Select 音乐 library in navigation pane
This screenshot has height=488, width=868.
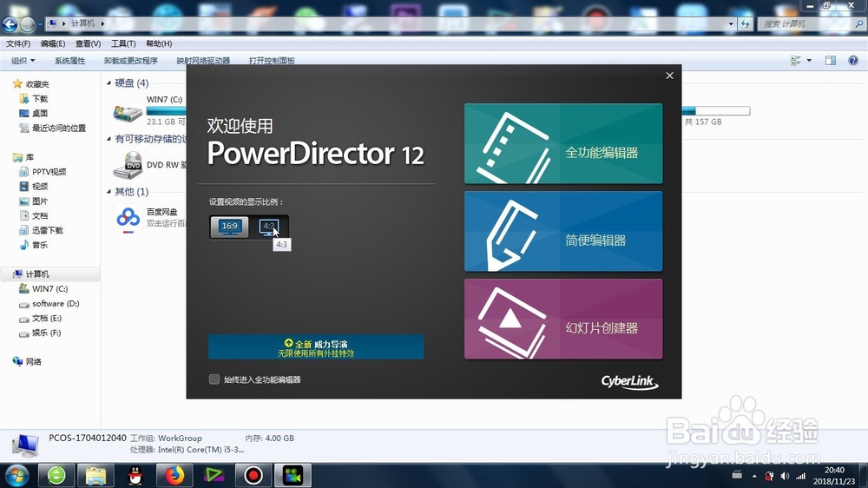point(40,245)
